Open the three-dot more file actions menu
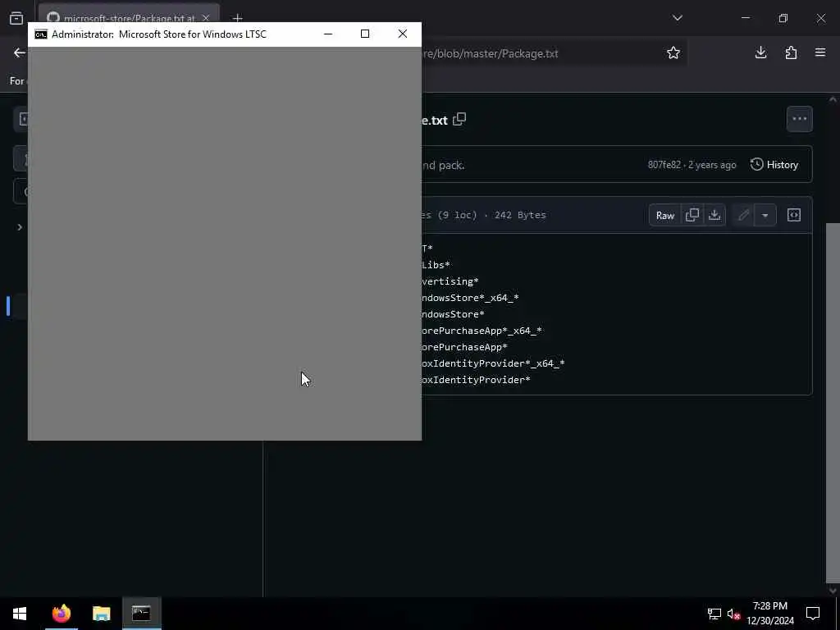 pos(799,119)
